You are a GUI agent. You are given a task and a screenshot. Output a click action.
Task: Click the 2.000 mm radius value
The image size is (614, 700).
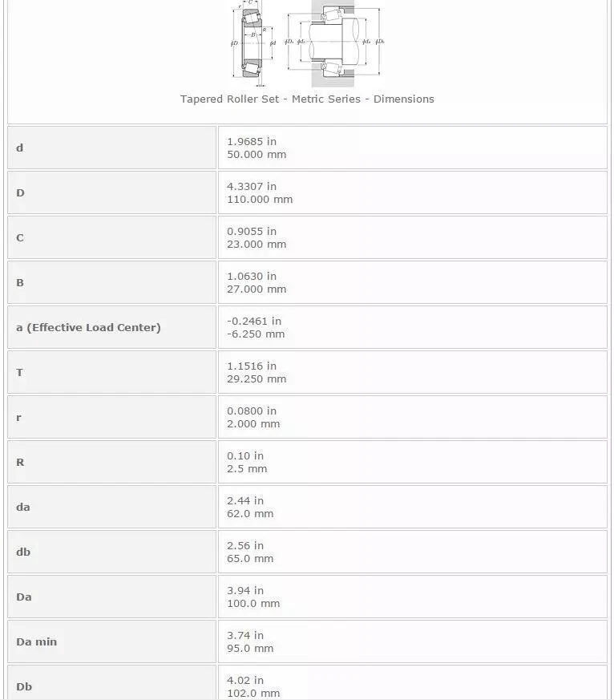tap(253, 424)
